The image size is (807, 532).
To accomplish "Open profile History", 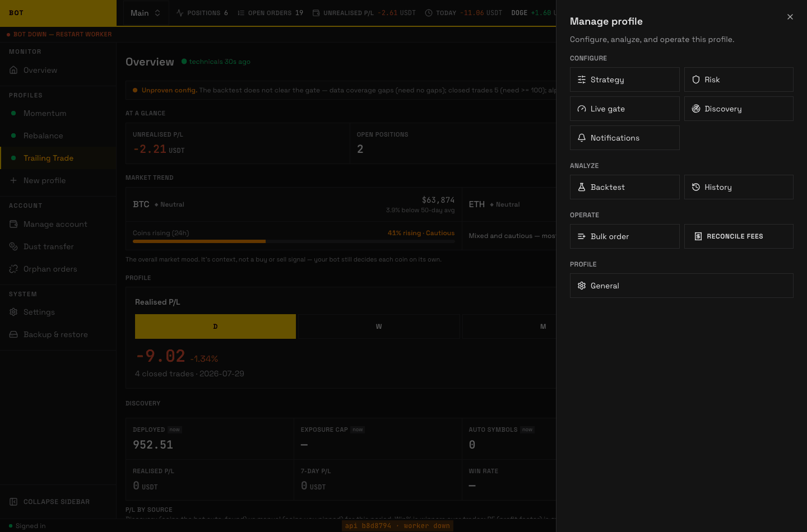I will [x=739, y=187].
